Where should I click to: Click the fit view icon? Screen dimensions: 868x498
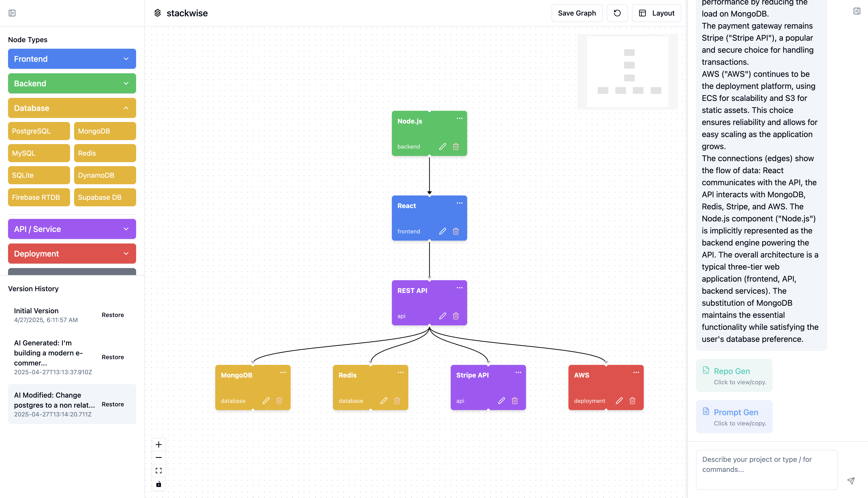point(158,471)
